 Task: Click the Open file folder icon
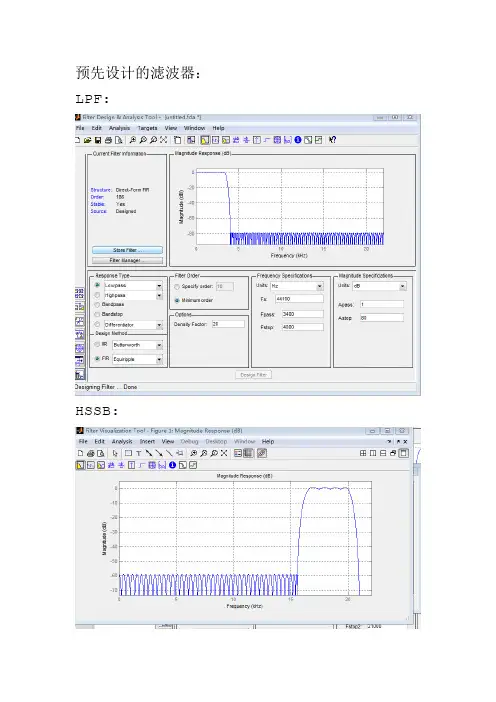tap(88, 140)
